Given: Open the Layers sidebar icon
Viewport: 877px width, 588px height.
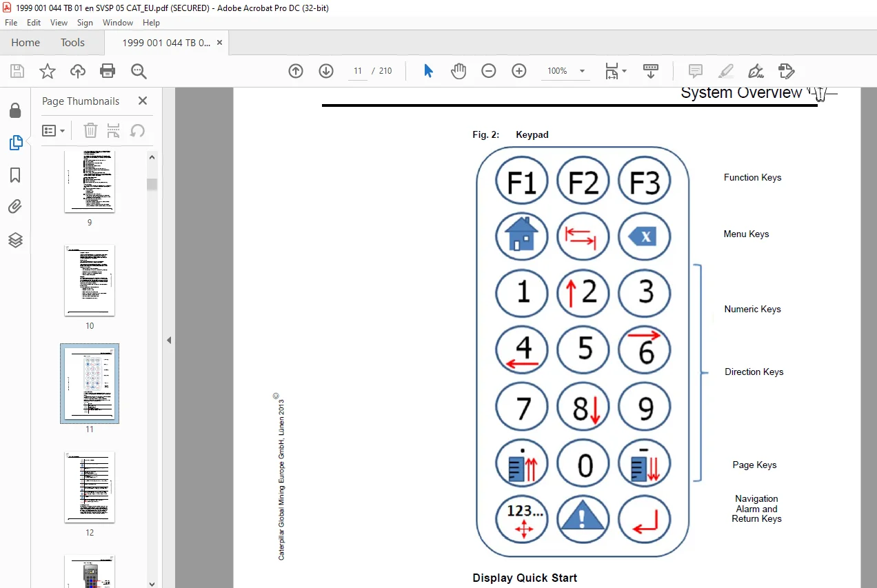Looking at the screenshot, I should [15, 240].
